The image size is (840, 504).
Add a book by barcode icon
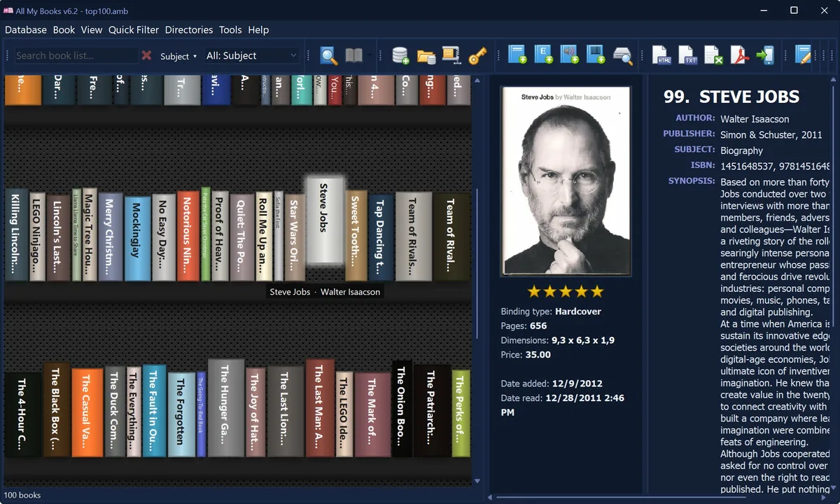tap(596, 55)
